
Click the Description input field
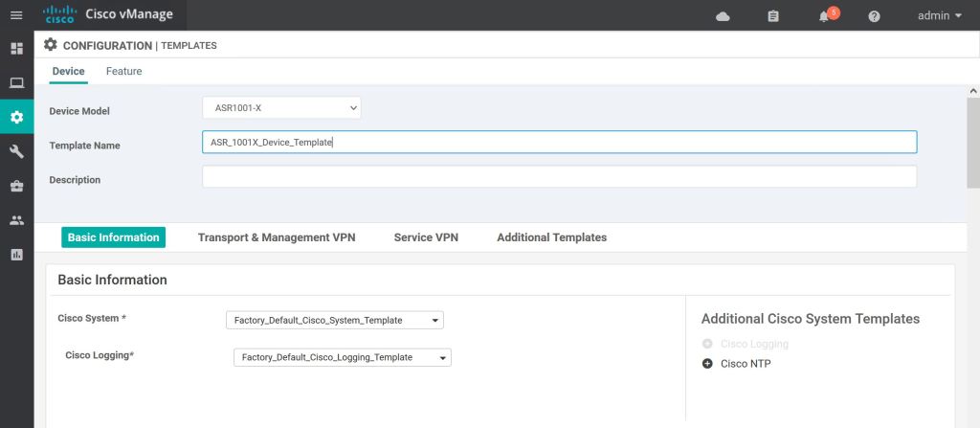559,177
